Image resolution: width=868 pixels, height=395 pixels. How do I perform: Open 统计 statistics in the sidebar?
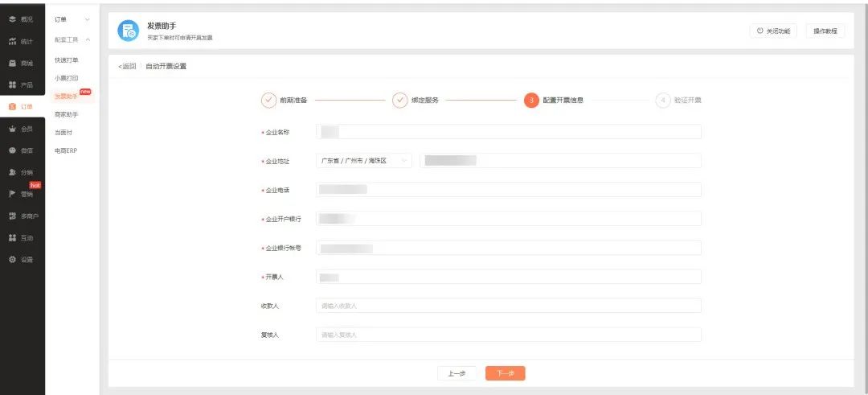21,41
